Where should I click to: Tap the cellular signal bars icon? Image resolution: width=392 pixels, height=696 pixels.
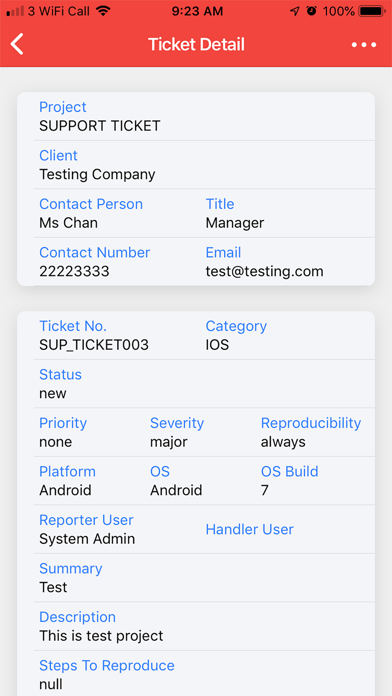point(15,11)
